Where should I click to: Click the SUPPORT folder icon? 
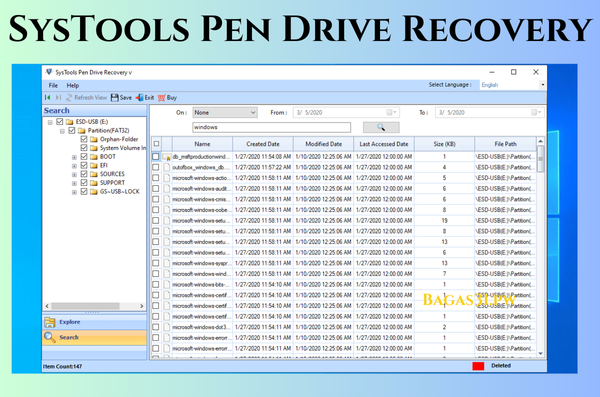94,183
